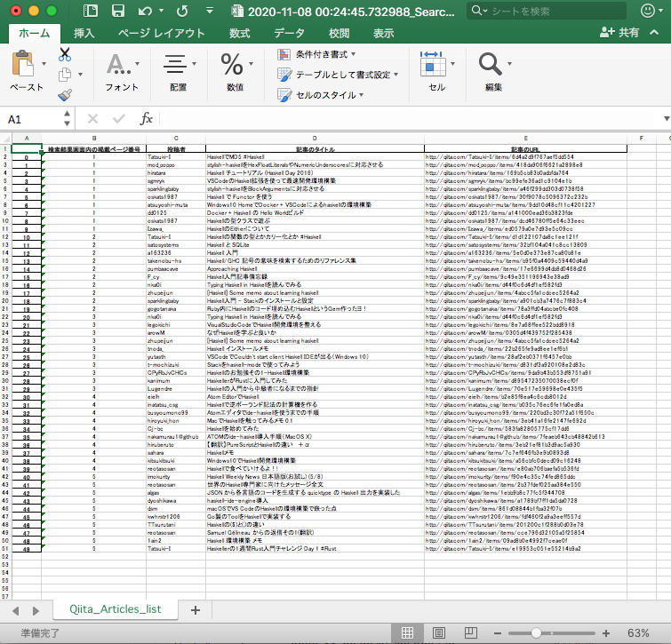Screen dimensions: 671x644
Task: Open the 数式 ribbon tab
Action: coord(239,33)
